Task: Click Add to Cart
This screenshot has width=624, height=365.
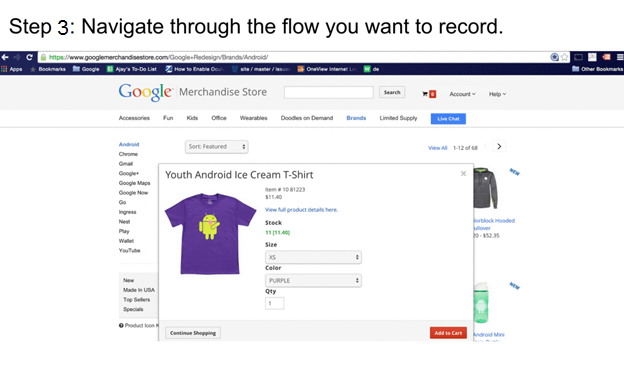Action: coord(448,333)
